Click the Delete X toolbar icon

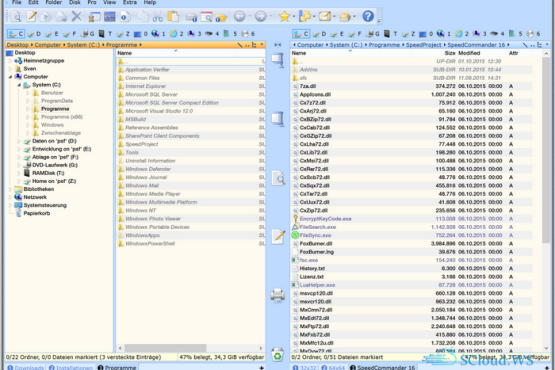76,16
